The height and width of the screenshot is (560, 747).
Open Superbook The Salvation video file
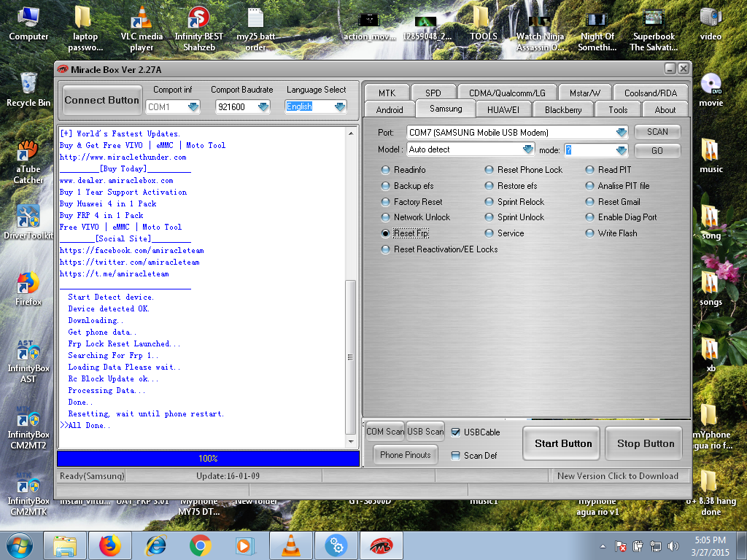coord(654,28)
